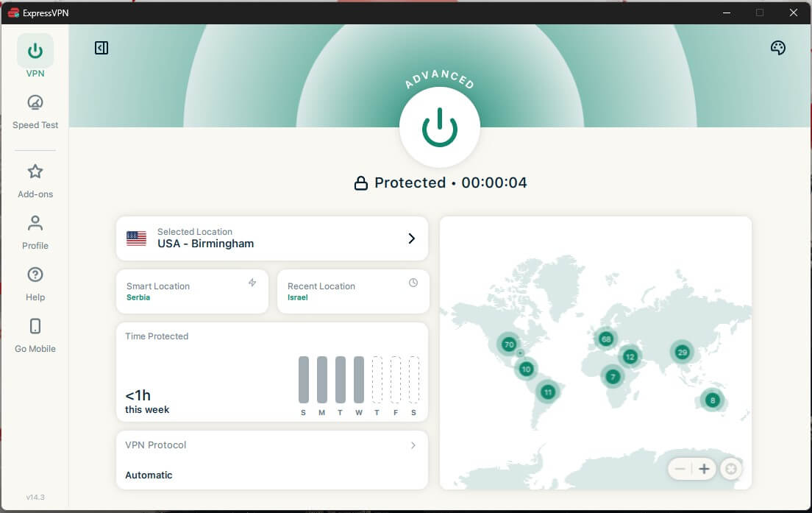The height and width of the screenshot is (513, 812).
Task: Select the 68 servers cluster in Europe
Action: (x=606, y=339)
